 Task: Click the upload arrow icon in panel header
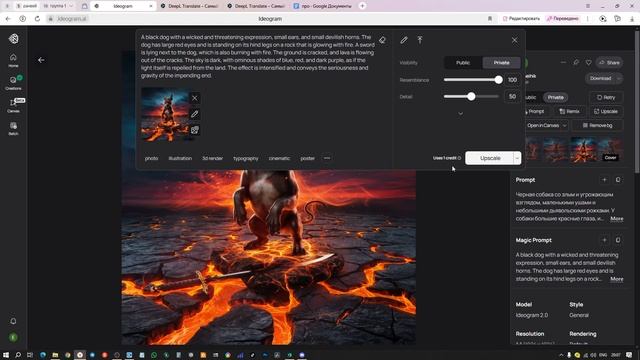[x=420, y=40]
